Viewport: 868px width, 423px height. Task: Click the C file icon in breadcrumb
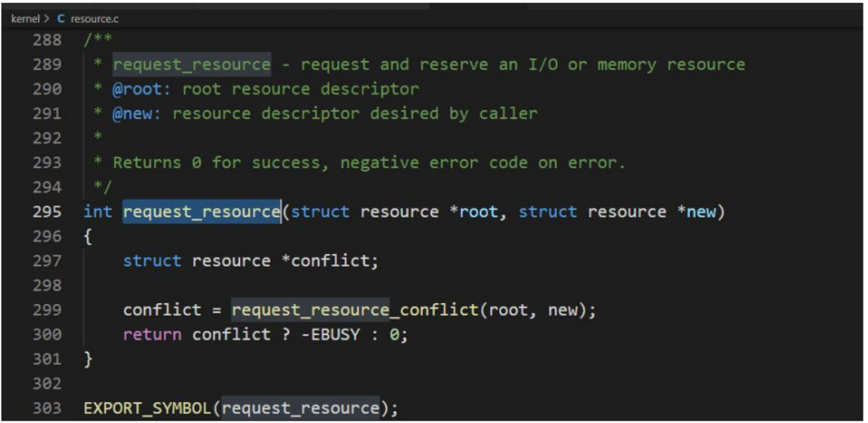(x=61, y=19)
